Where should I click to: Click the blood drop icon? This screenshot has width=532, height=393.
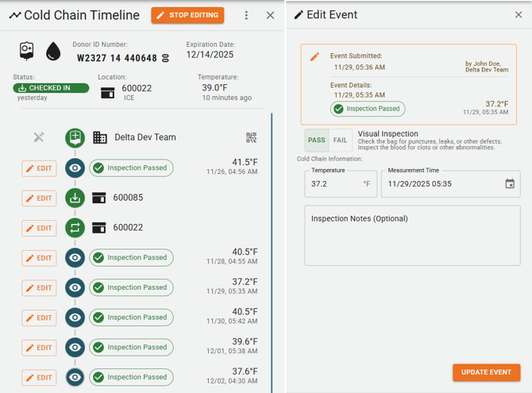tap(53, 51)
